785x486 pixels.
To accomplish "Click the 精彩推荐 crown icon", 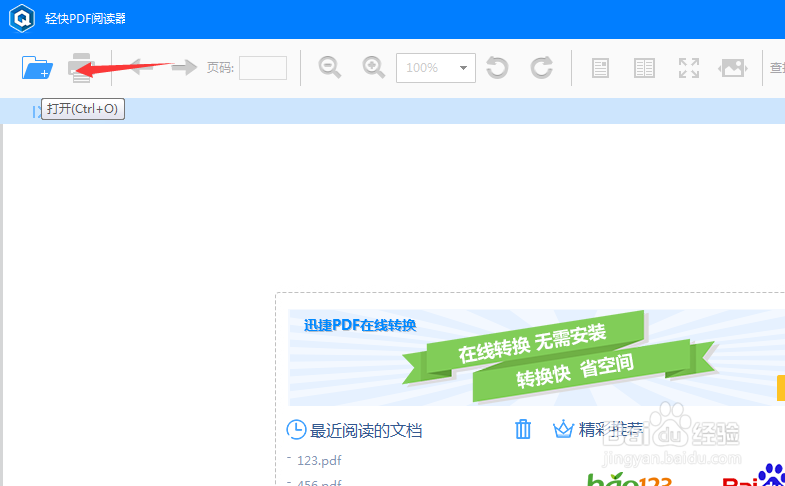I will tap(563, 429).
